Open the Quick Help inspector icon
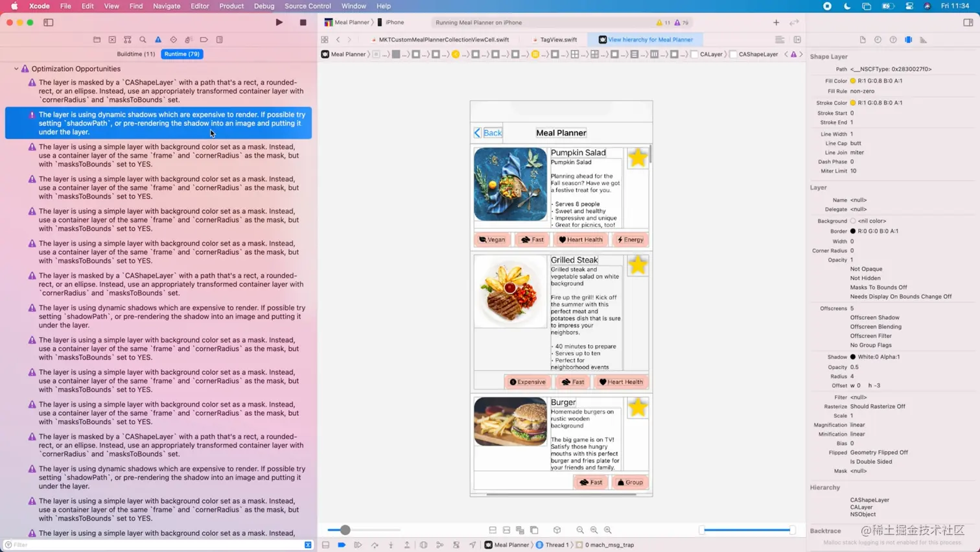Screen dimensions: 980x552 click(893, 40)
